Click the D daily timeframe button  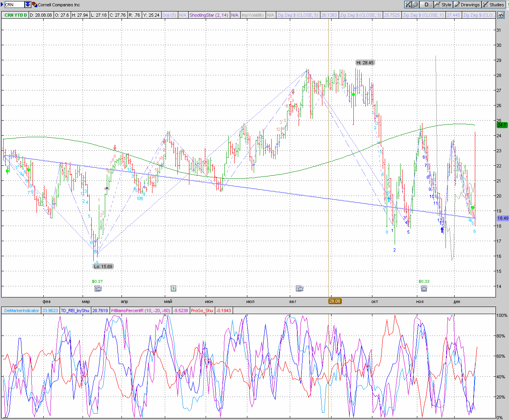(x=426, y=5)
